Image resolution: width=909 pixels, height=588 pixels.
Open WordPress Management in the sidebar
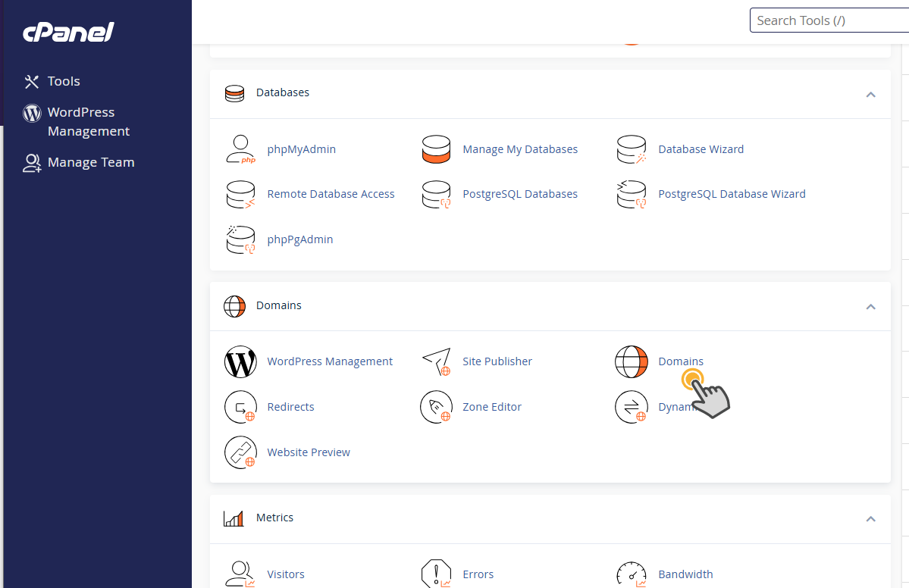(x=88, y=122)
